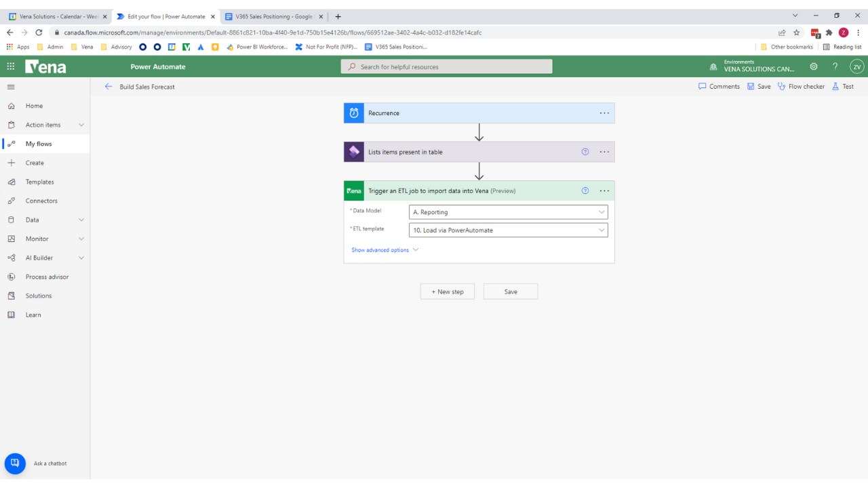Expand the AI Builder sidebar section

[x=81, y=258]
